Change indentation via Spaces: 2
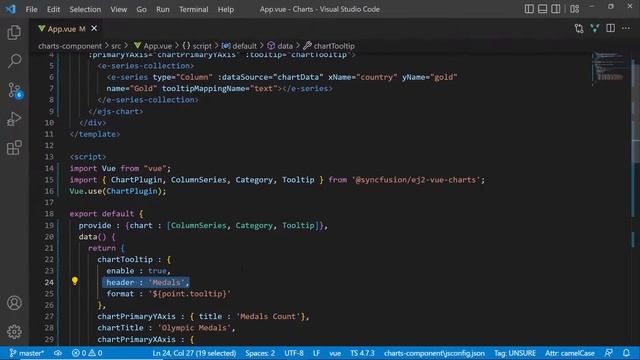640x360 pixels. (x=260, y=353)
